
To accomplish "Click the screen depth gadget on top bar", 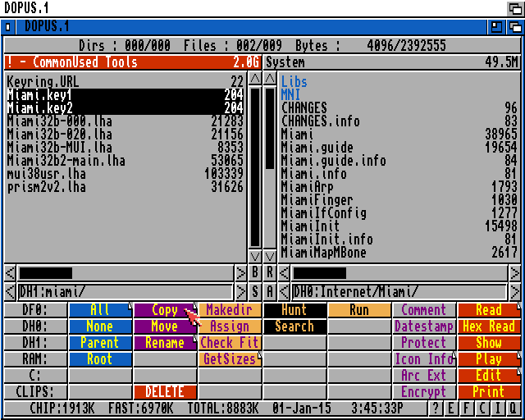I will pos(514,8).
